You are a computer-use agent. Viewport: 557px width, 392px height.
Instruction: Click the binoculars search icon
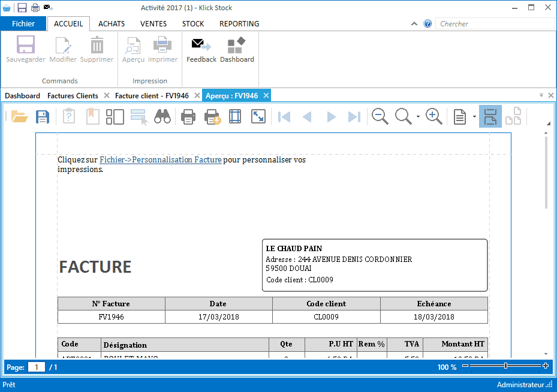click(162, 116)
